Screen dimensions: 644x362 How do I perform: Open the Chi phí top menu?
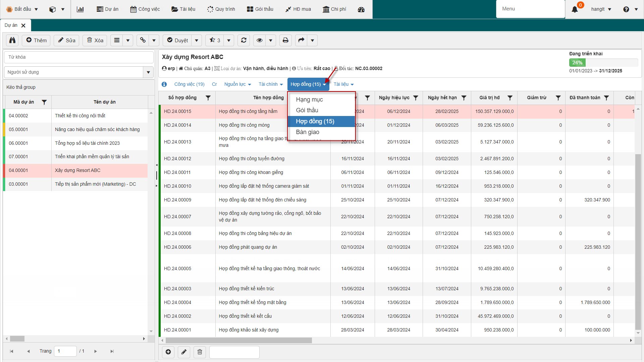tap(334, 9)
